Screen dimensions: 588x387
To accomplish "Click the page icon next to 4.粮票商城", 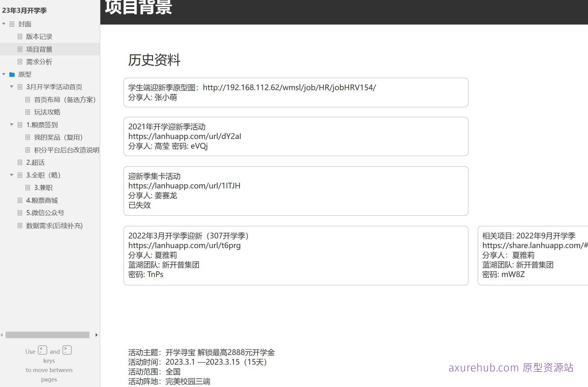I will tap(20, 200).
